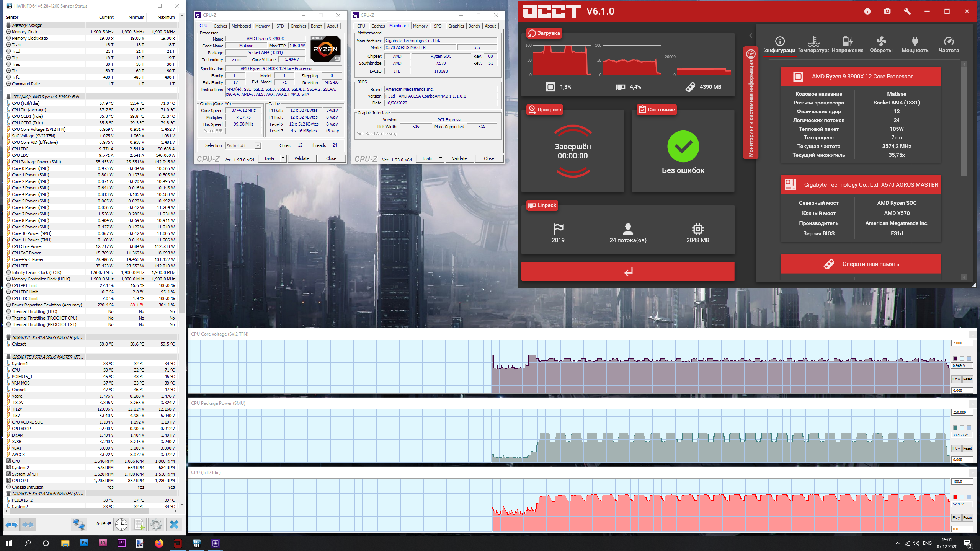Screen dimensions: 980x551
Task: Open OCCT info icon in title bar
Action: [867, 11]
